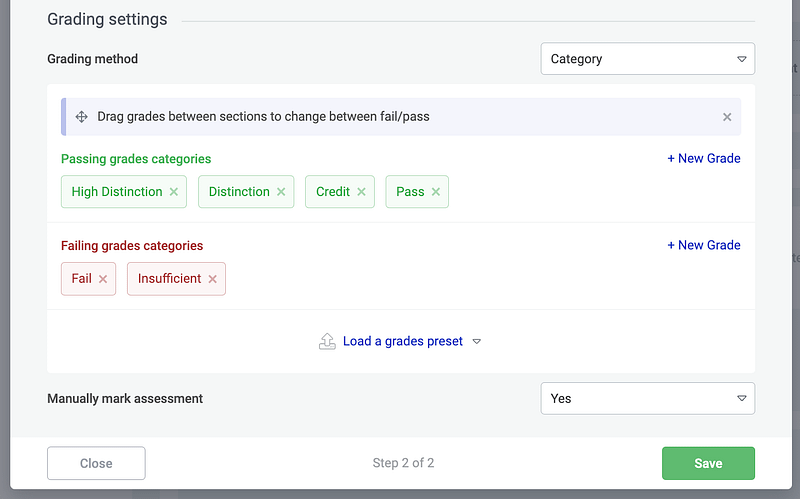Open Manually mark assessment dropdown

pyautogui.click(x=647, y=398)
